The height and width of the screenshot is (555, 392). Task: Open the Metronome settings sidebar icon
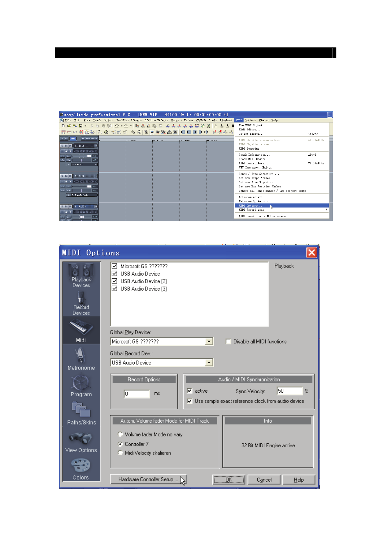click(x=81, y=358)
